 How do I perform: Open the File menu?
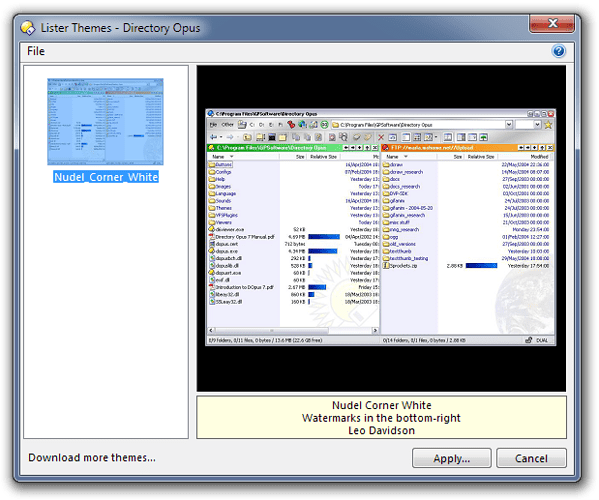[36, 51]
